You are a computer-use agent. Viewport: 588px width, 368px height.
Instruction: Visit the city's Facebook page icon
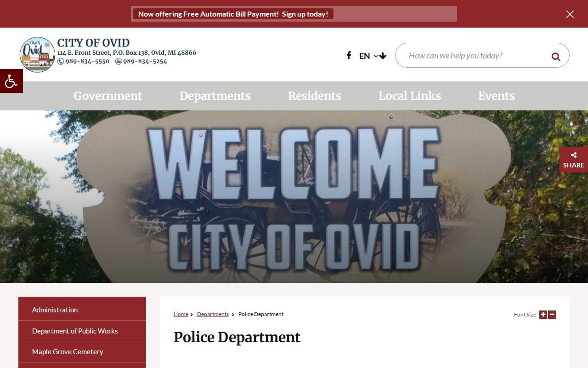tap(349, 55)
